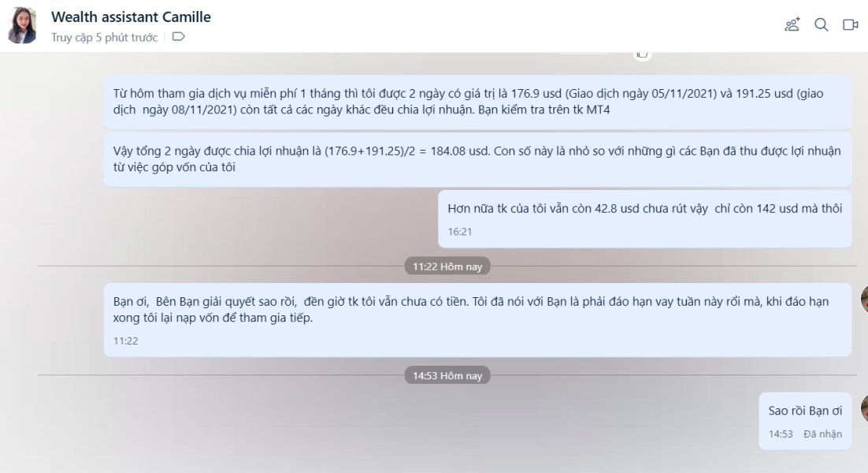Click the 11:22 timestamp inside message bubble
868x473 pixels.
click(126, 341)
